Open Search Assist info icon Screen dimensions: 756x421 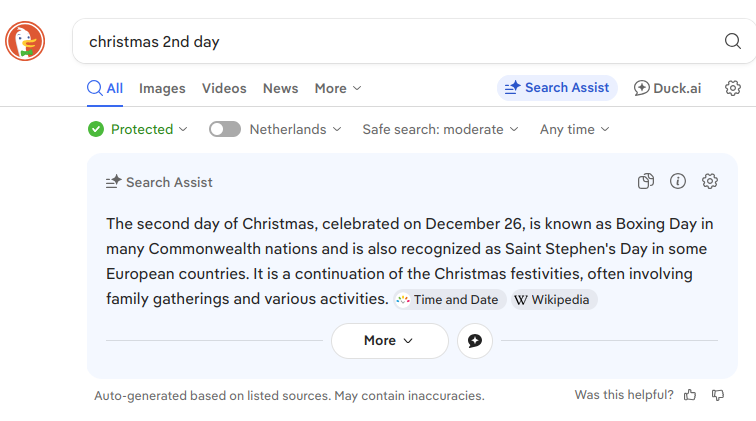pyautogui.click(x=678, y=181)
